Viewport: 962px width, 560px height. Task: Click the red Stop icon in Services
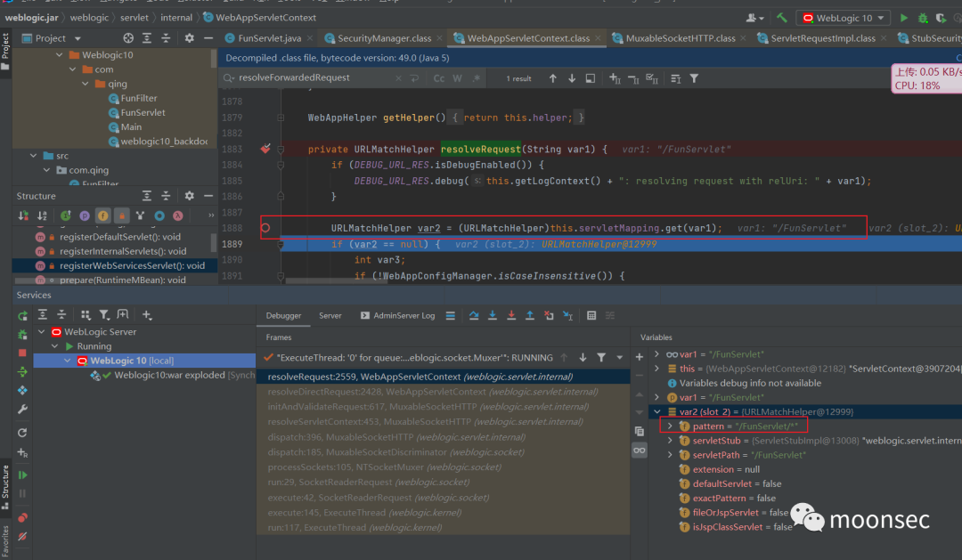tap(22, 353)
